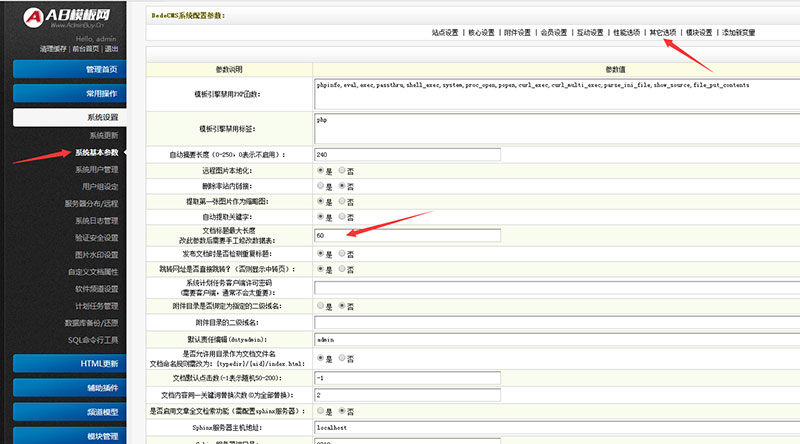
Task: Expand the 模块管理 sidebar section
Action: click(x=69, y=436)
